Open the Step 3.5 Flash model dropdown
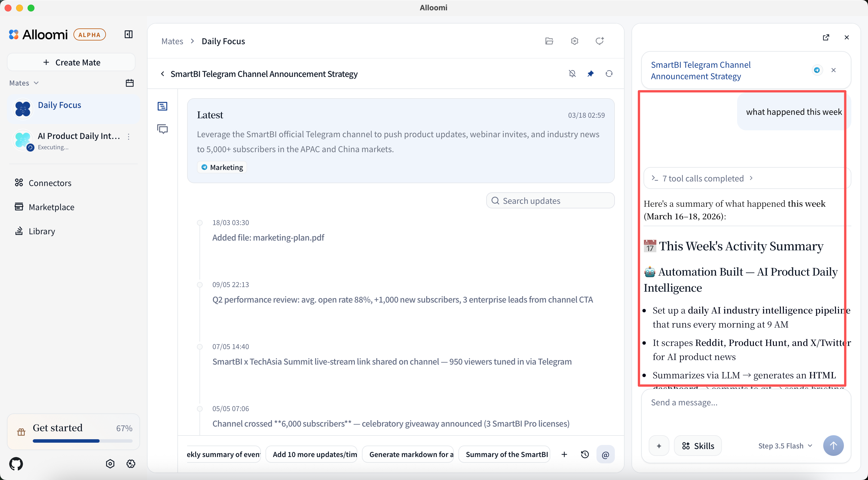The width and height of the screenshot is (868, 480). (x=785, y=446)
